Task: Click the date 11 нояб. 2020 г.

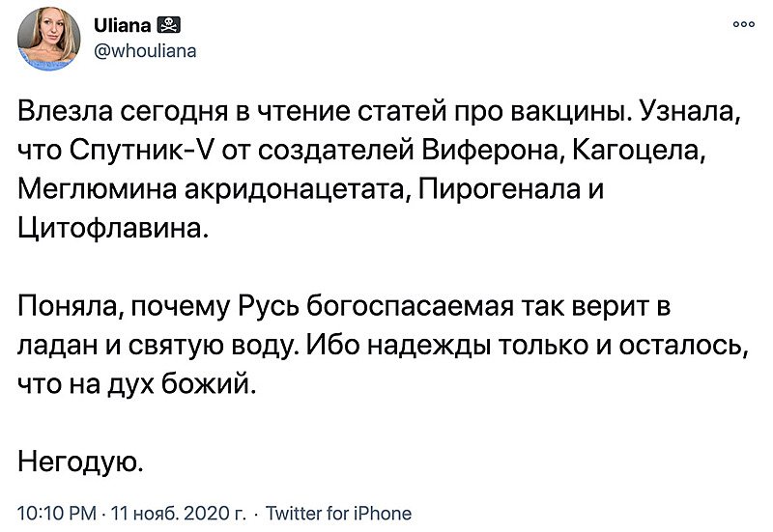Action: click(178, 514)
